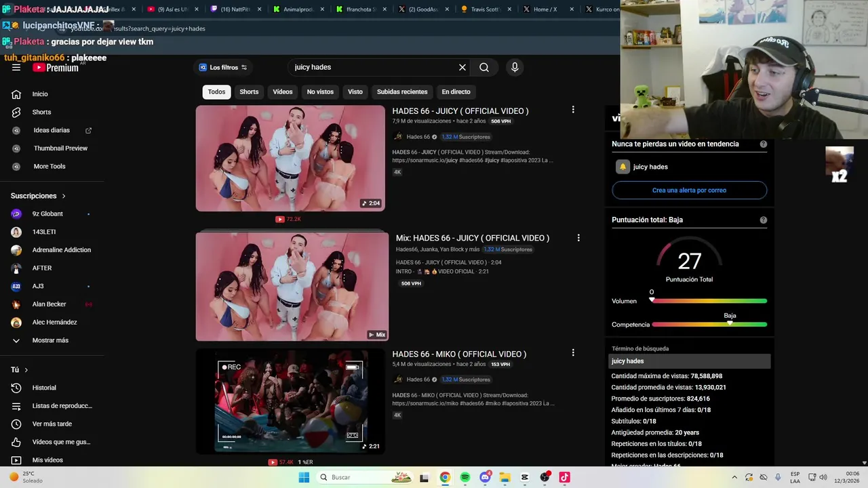
Task: Open the YouTube hamburger guide menu
Action: point(16,68)
